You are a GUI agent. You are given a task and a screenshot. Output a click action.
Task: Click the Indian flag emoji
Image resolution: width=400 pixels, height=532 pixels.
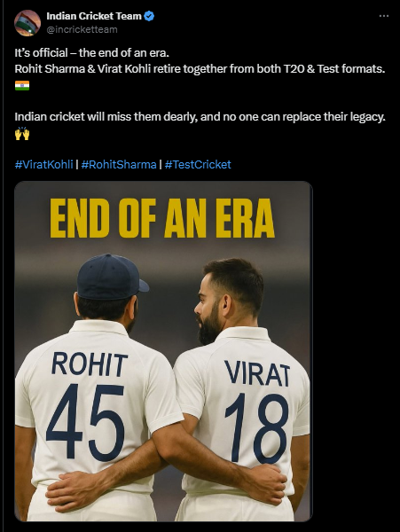tap(22, 85)
